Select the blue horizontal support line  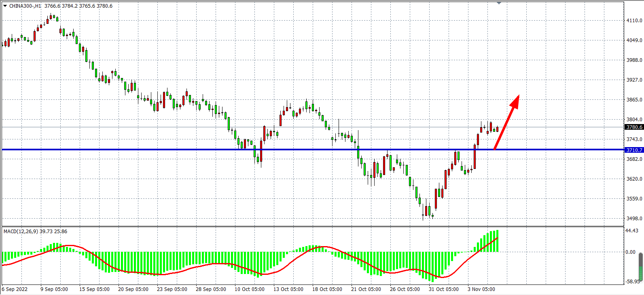[162, 150]
